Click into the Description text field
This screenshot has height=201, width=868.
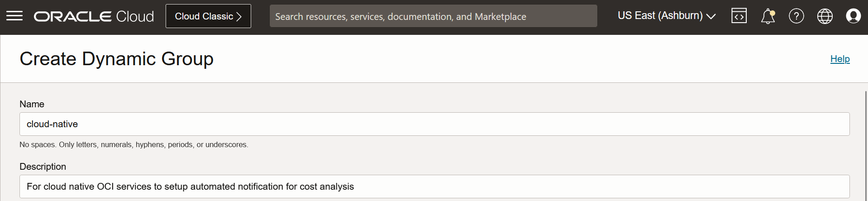(434, 187)
